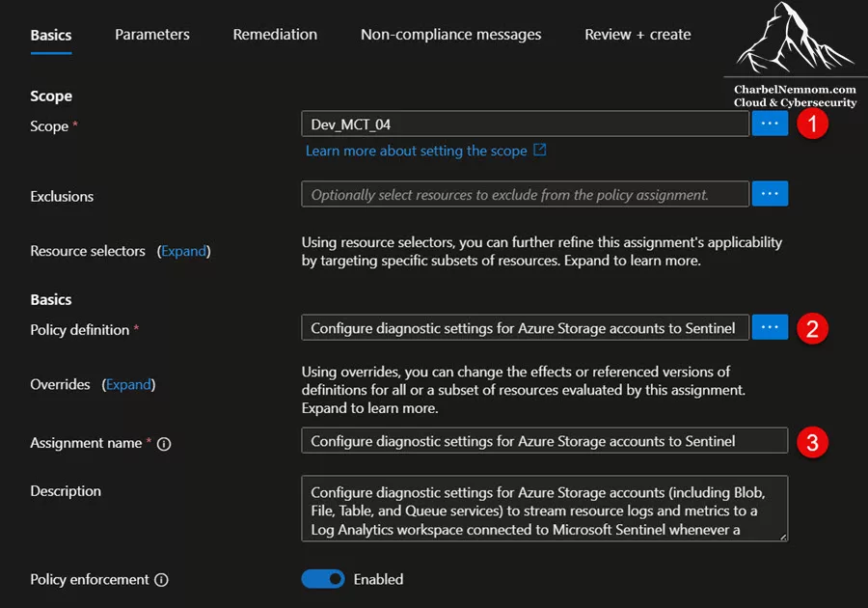868x608 pixels.
Task: Open the Remediation tab
Action: pyautogui.click(x=275, y=35)
